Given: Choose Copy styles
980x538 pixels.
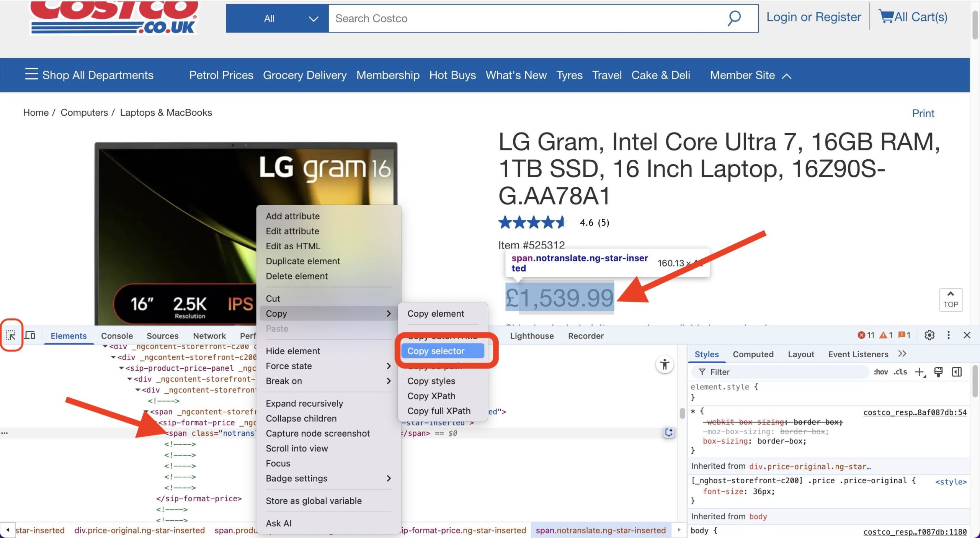Looking at the screenshot, I should [x=443, y=381].
